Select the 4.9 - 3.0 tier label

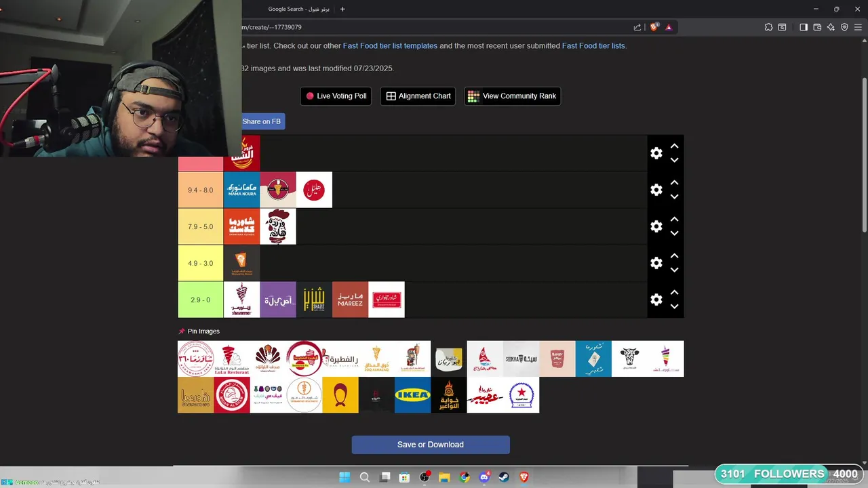[200, 263]
